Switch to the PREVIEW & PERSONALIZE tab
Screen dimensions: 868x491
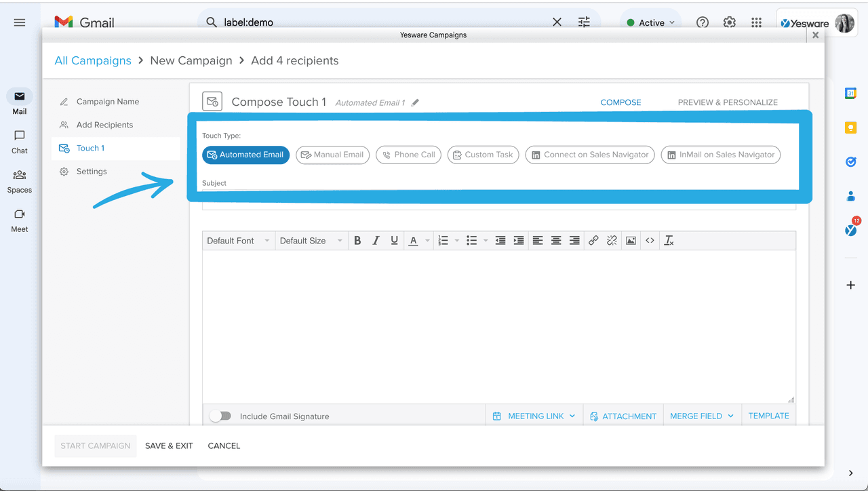728,102
